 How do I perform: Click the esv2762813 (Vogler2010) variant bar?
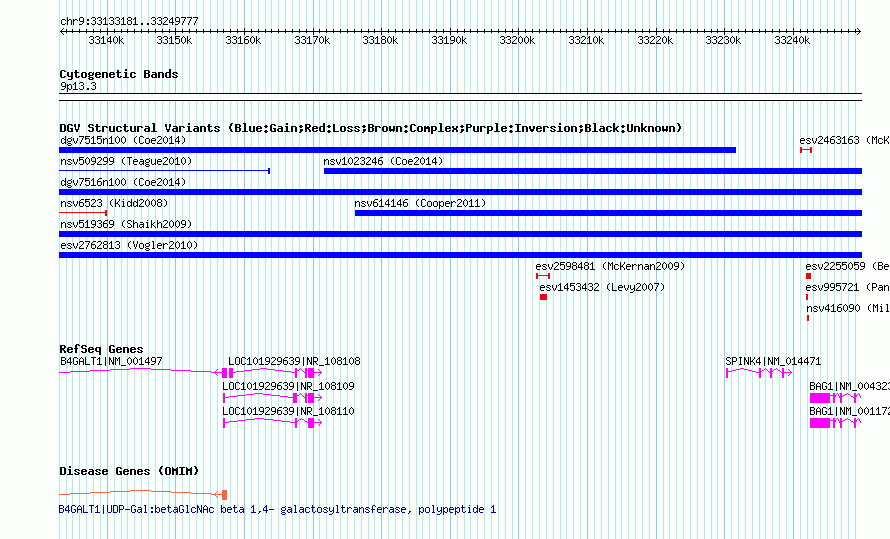tap(460, 255)
